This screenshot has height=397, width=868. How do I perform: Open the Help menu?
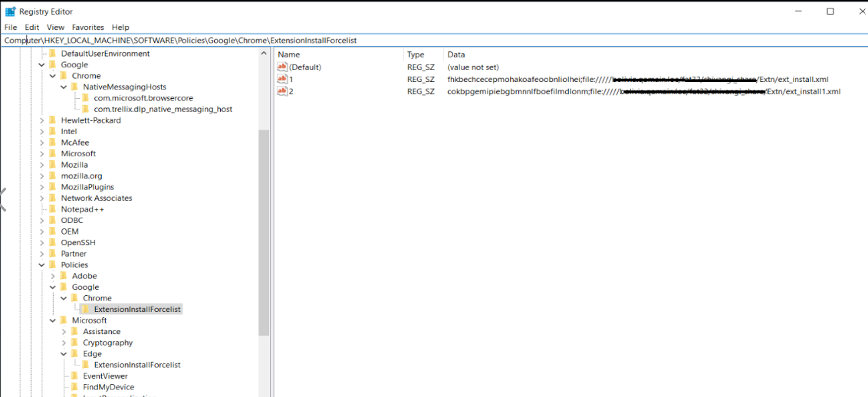(x=120, y=27)
